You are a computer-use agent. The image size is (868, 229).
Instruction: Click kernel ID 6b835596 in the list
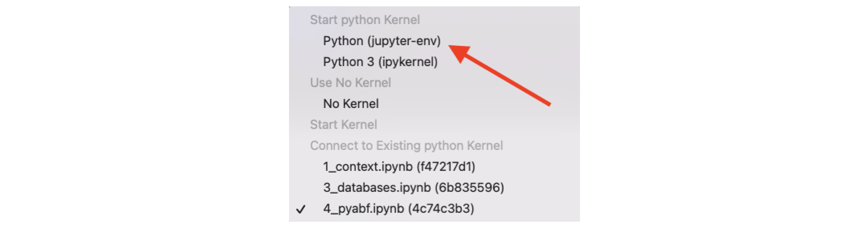click(x=470, y=188)
